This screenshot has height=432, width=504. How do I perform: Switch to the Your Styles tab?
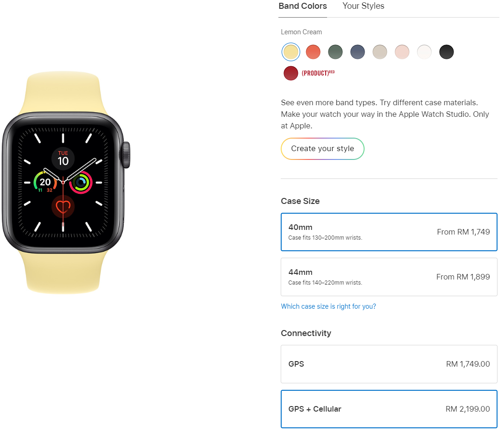tap(363, 6)
